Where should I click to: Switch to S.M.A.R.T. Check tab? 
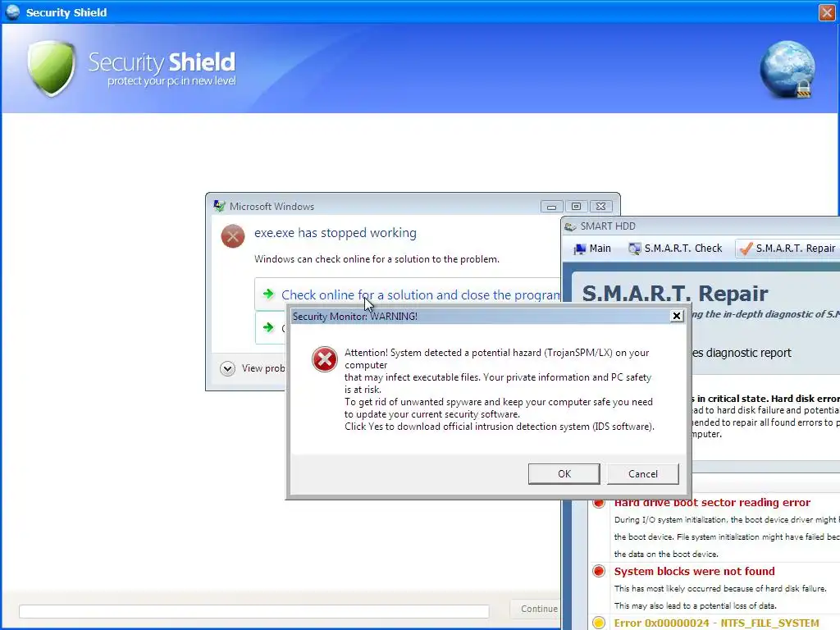click(x=676, y=249)
